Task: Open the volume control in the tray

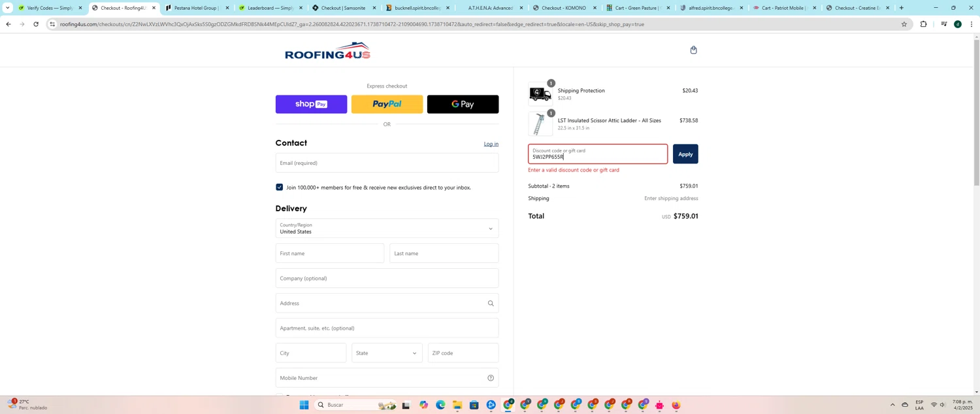Action: [x=943, y=405]
